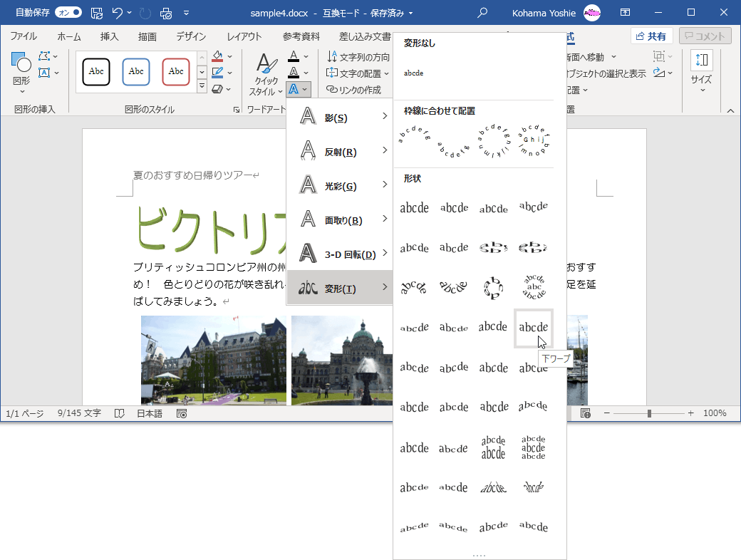Click the Save icon in title bar
Screen dimensions: 741x560
click(96, 14)
